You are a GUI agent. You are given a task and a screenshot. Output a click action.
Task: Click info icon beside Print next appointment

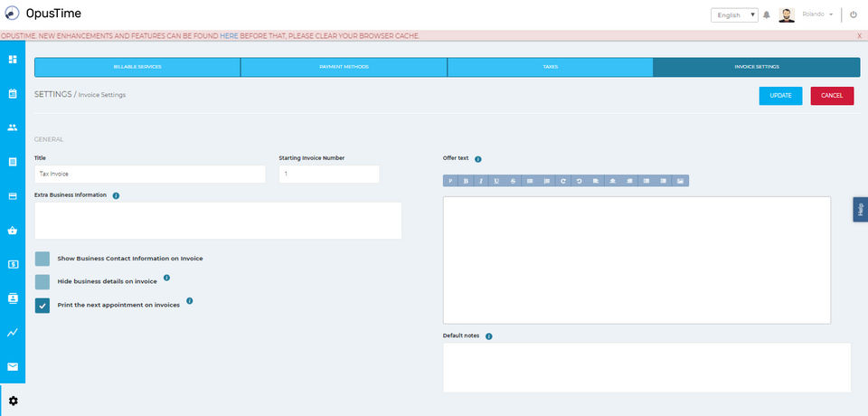[x=189, y=301]
